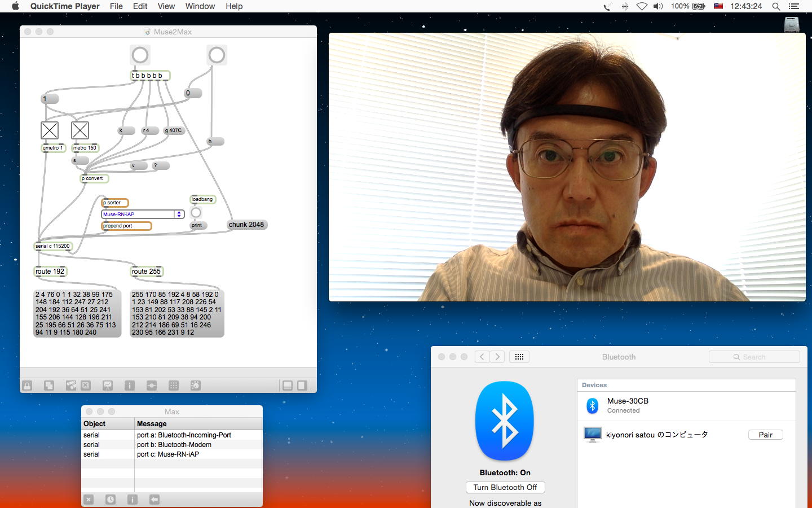Toggle the X box above metro 150
The height and width of the screenshot is (508, 812).
point(80,130)
